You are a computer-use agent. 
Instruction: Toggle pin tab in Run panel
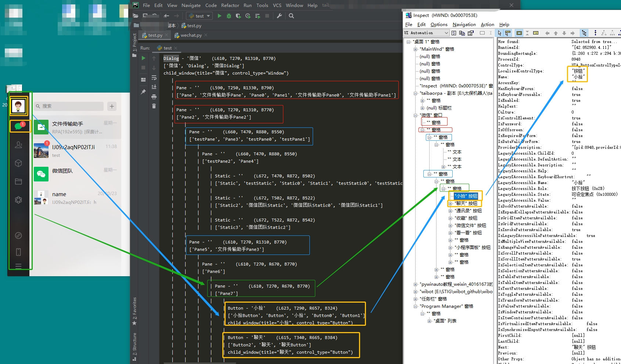point(143,92)
